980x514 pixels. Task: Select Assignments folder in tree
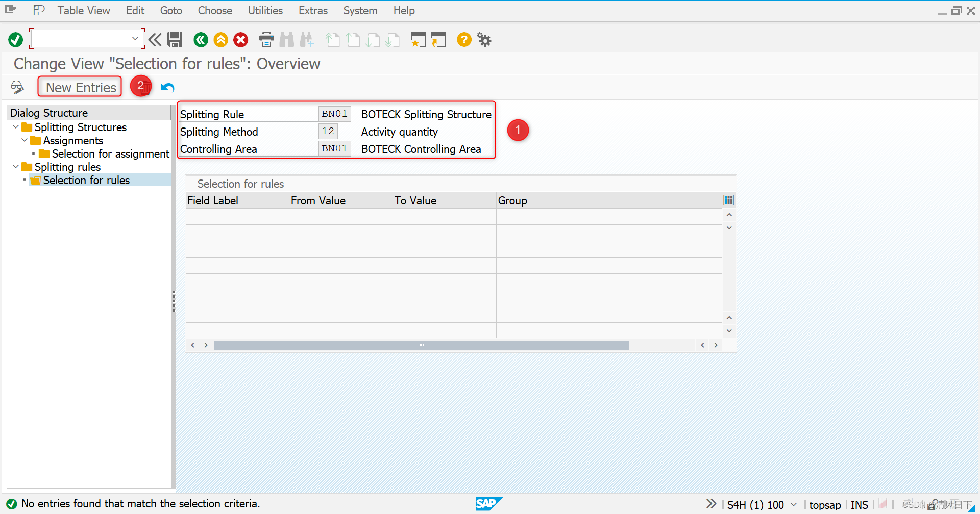(x=73, y=140)
